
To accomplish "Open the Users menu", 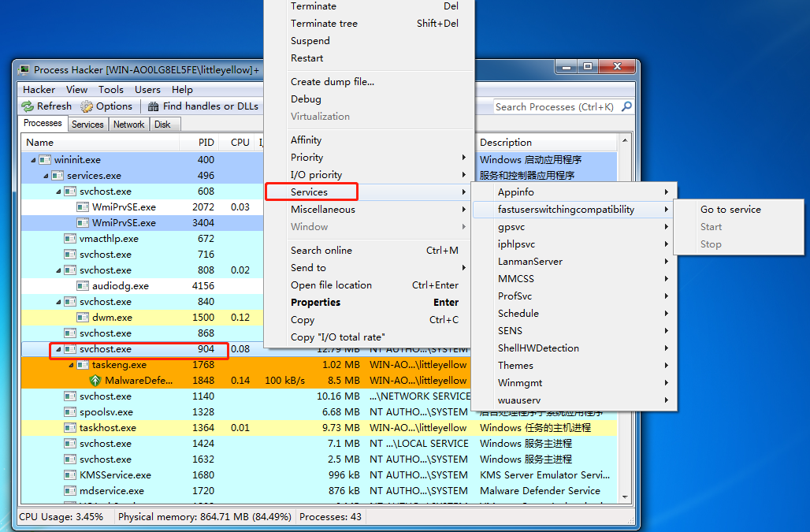I will (148, 89).
